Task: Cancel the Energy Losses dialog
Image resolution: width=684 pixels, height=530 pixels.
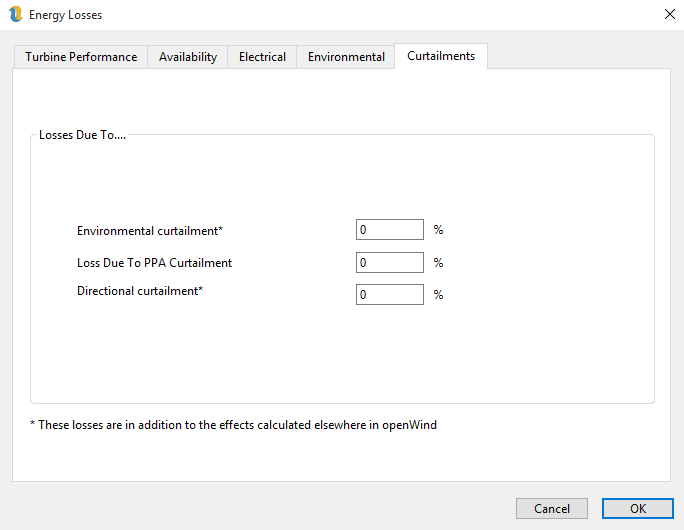Action: (x=552, y=508)
